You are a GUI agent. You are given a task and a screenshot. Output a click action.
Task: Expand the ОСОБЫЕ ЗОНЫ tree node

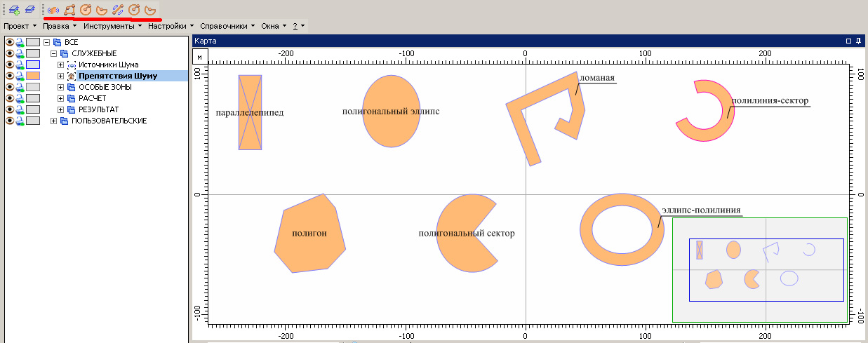point(61,87)
